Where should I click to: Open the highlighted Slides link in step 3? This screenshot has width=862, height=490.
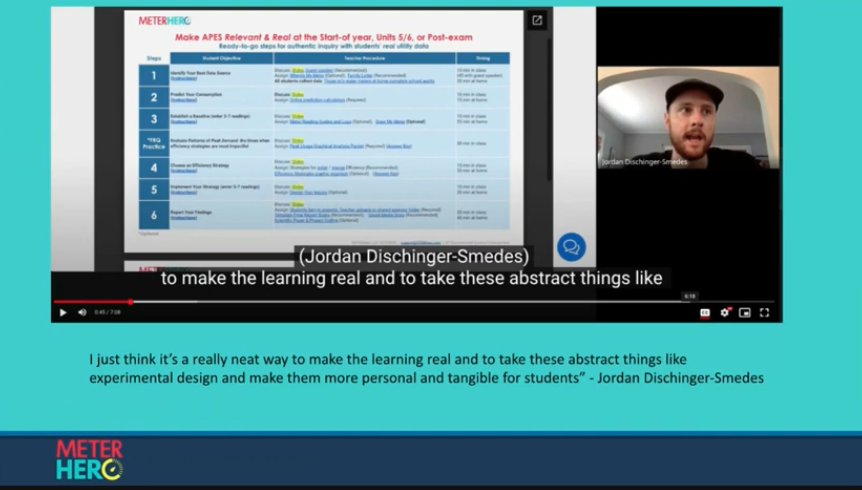297,116
